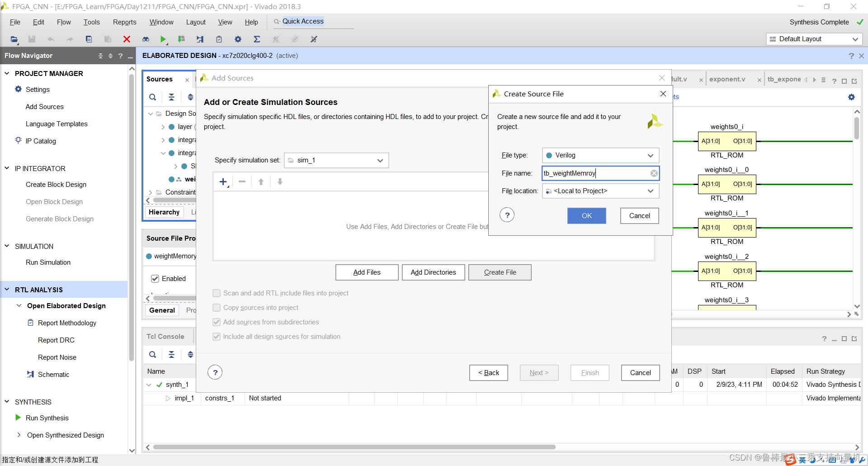868x466 pixels.
Task: Click the schematic vertical scrollbar
Action: click(x=856, y=128)
